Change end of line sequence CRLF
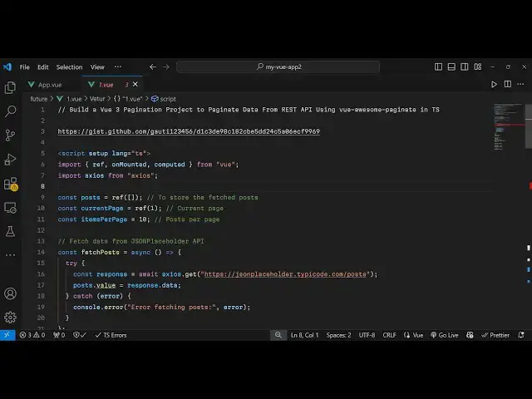The width and height of the screenshot is (532, 399). (389, 335)
